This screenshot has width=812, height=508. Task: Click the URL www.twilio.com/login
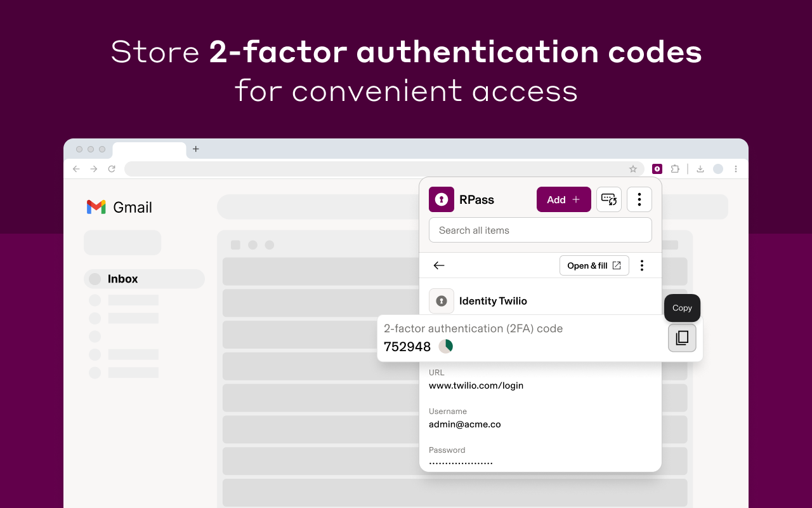(476, 385)
